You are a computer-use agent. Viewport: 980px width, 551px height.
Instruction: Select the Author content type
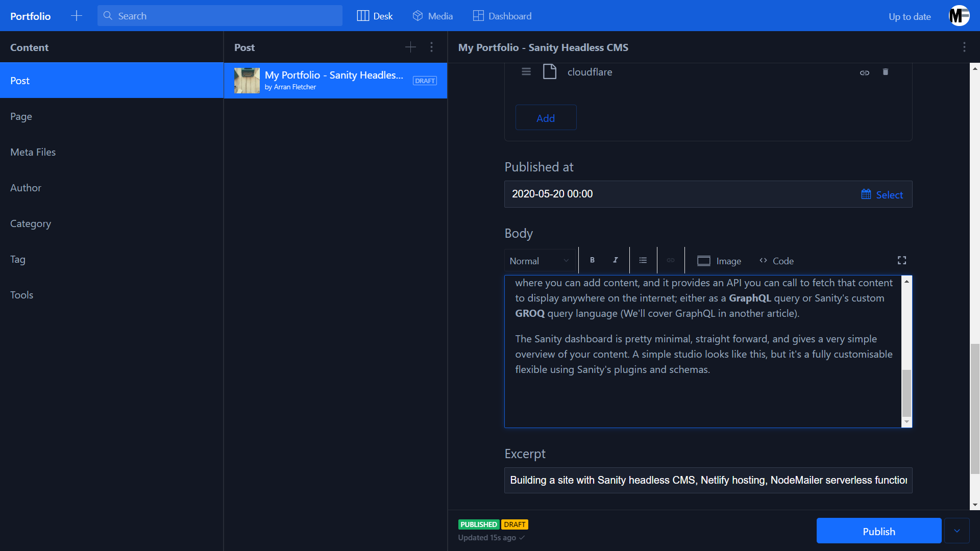(26, 188)
